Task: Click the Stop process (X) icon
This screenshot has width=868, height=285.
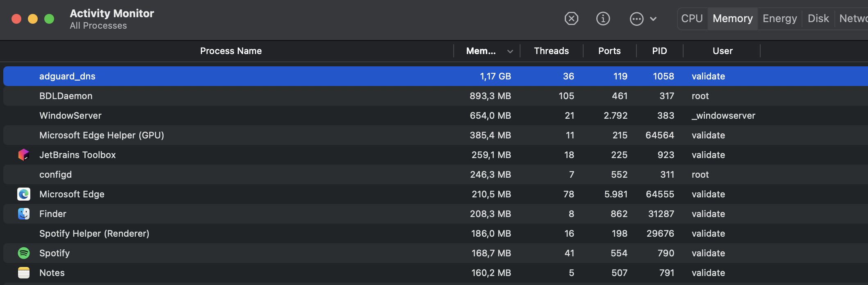Action: click(x=571, y=18)
